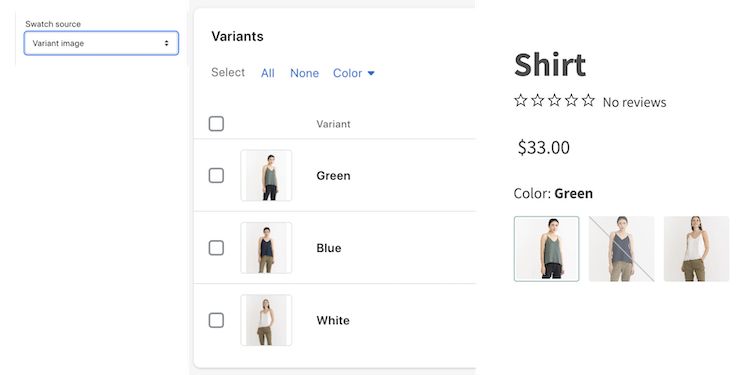Click the fifth rating star

pos(588,100)
